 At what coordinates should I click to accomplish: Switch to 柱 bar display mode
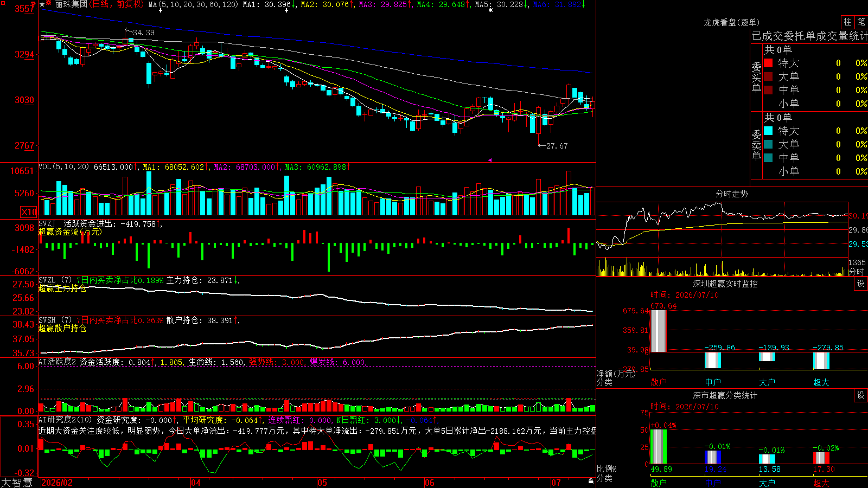[x=847, y=22]
